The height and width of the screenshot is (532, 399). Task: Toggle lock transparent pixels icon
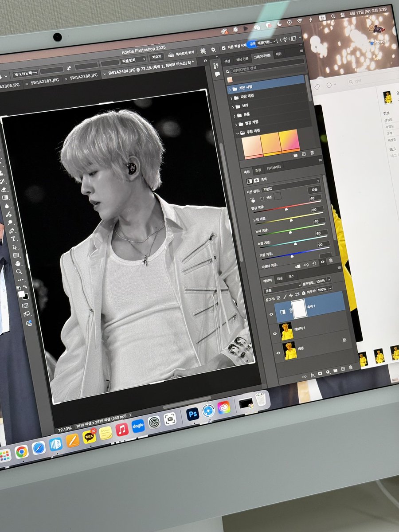tap(278, 298)
